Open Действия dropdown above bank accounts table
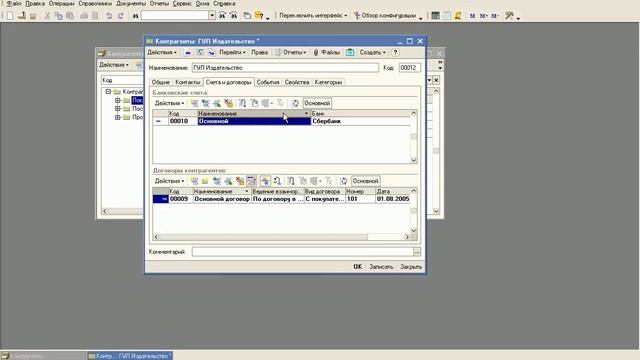 (169, 103)
